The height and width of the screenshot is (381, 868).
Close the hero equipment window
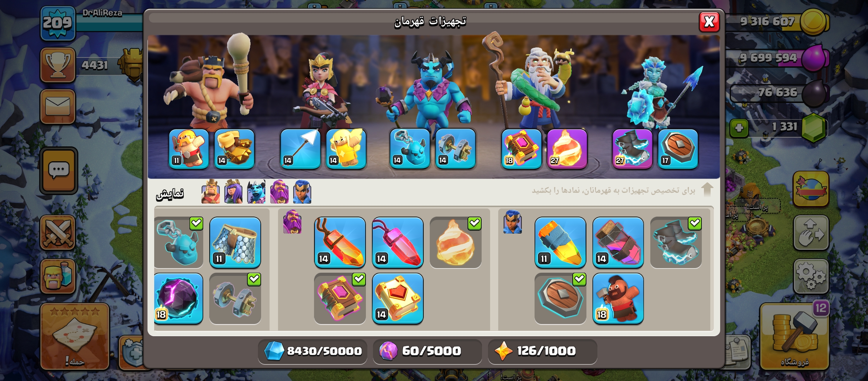coord(709,22)
